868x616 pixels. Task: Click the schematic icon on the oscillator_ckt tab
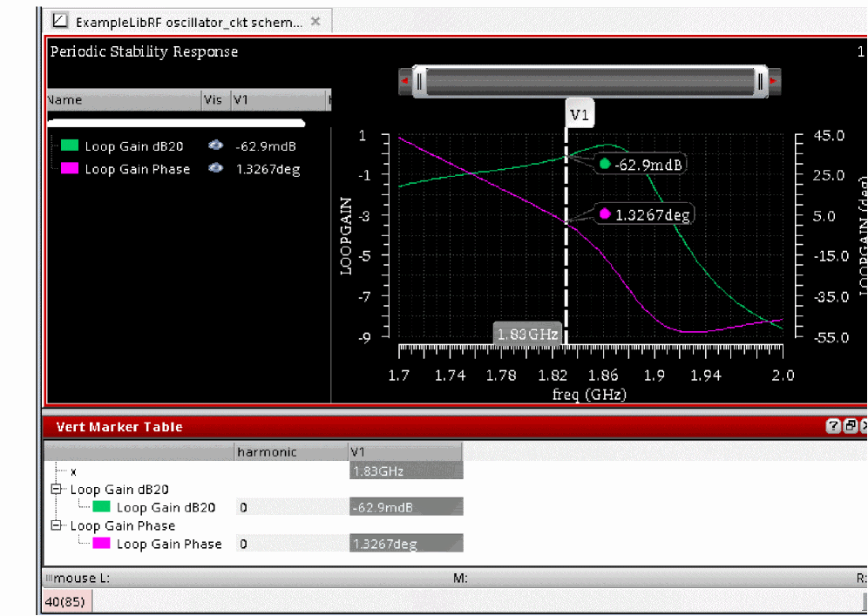click(x=60, y=21)
